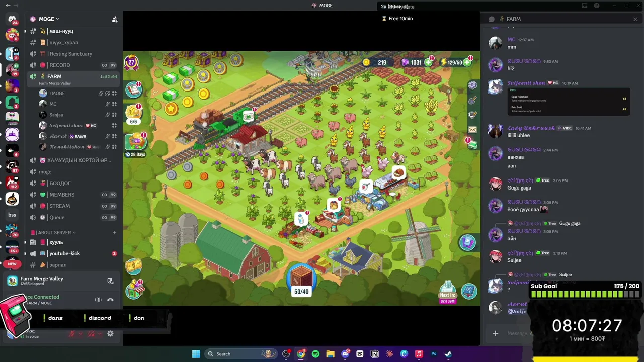Open the player level 27 badge
This screenshot has height=362, width=644.
(132, 63)
